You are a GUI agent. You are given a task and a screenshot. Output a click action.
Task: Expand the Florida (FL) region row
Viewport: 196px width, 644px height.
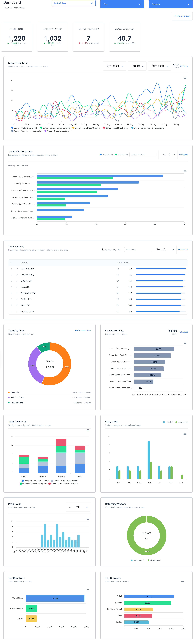(17, 299)
